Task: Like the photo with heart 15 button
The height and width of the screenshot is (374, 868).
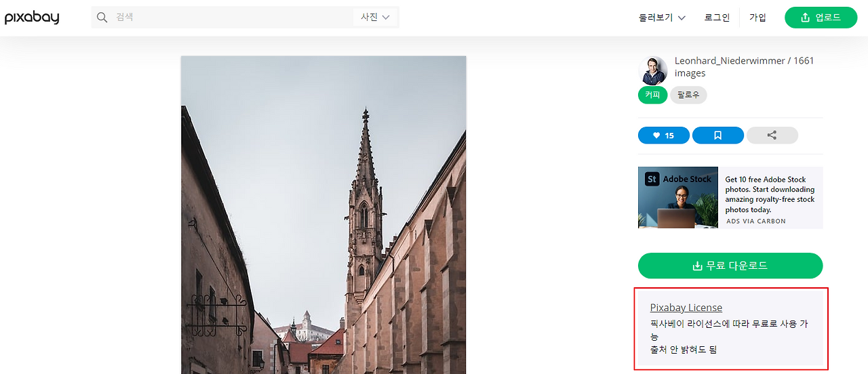Action: pyautogui.click(x=664, y=136)
